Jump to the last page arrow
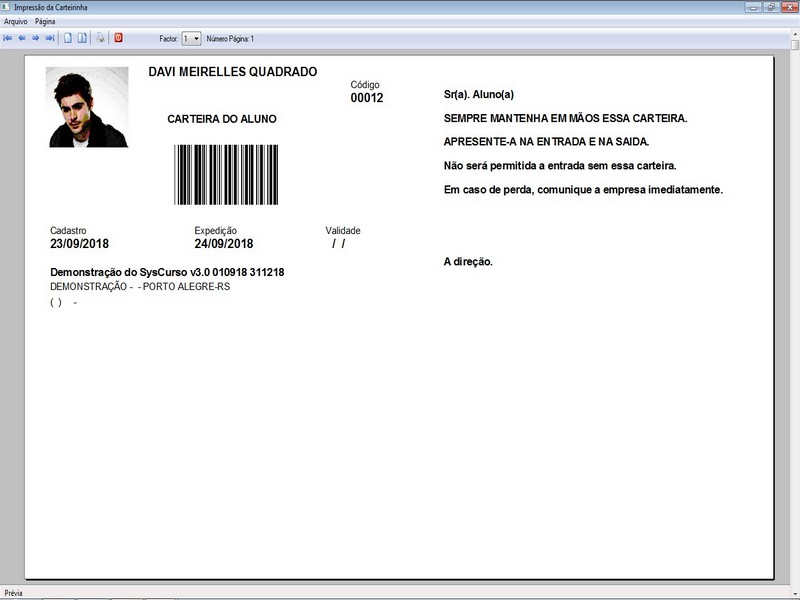Viewport: 800px width, 600px height. tap(49, 38)
